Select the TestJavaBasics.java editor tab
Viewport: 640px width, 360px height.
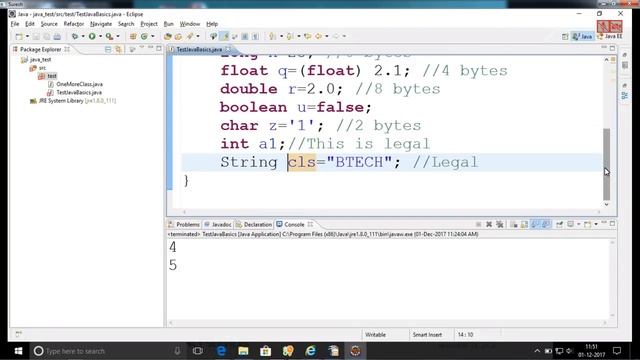click(199, 49)
